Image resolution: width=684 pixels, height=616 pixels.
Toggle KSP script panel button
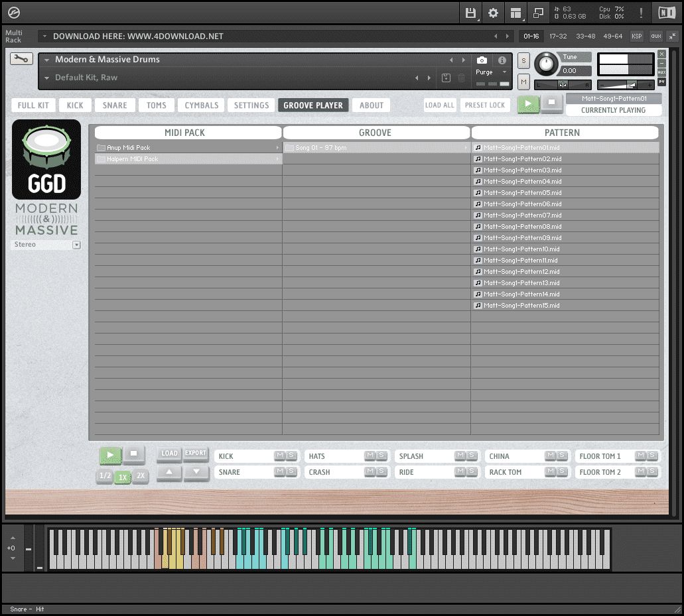[x=636, y=36]
